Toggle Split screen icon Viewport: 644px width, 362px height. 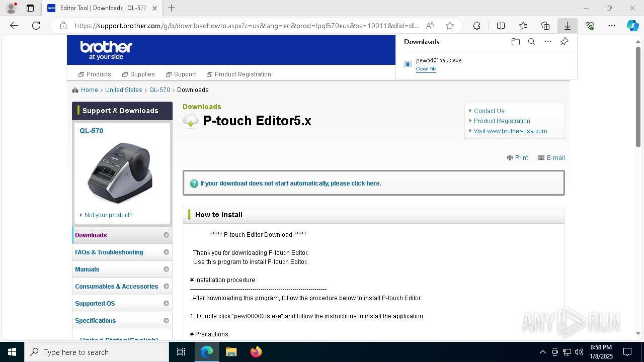(501, 26)
